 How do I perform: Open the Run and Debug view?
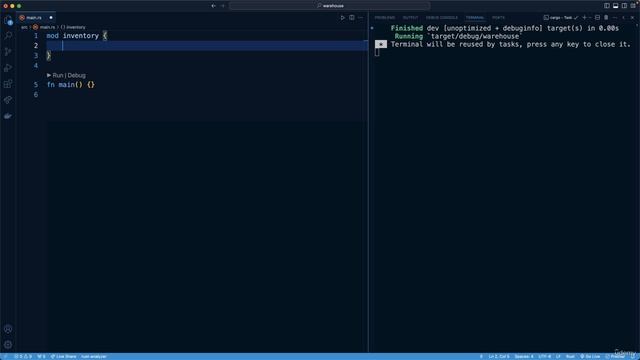pos(8,68)
